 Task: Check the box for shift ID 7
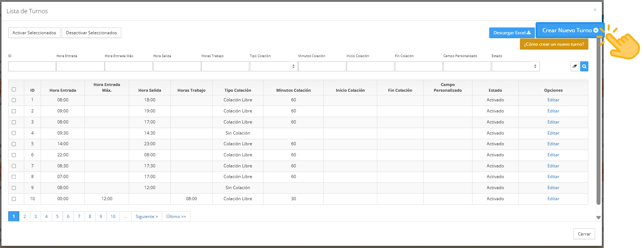pyautogui.click(x=14, y=166)
